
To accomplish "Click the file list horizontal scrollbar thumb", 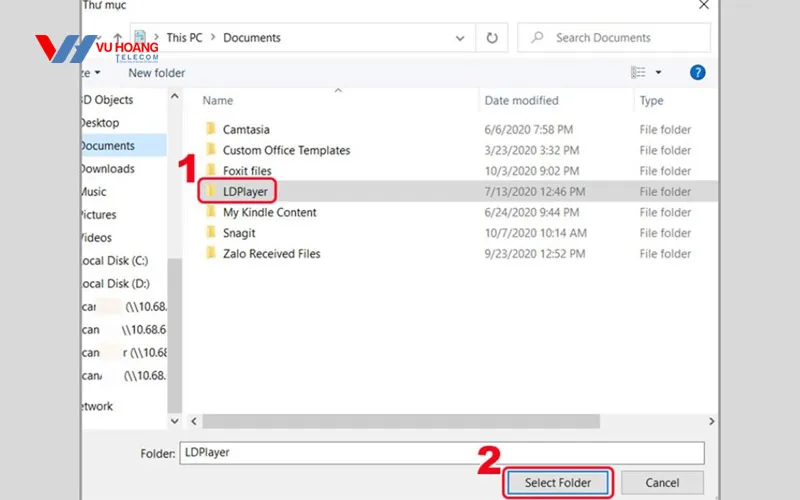I will click(401, 421).
